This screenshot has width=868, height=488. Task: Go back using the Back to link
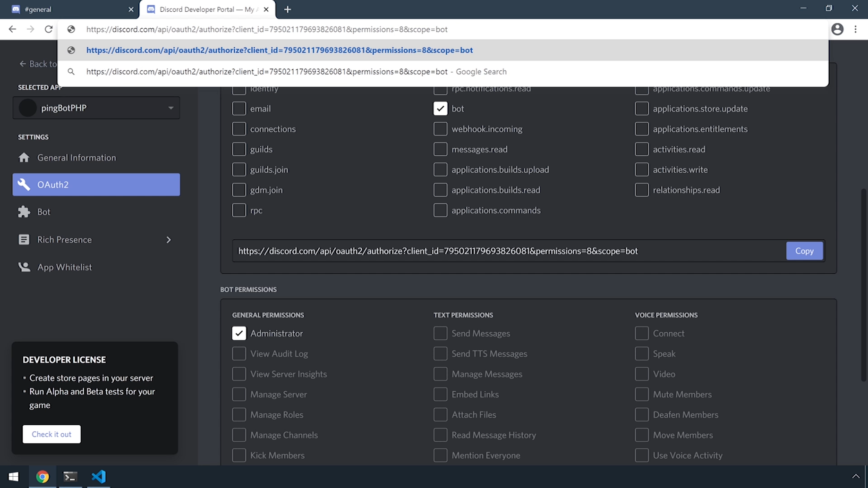point(38,64)
